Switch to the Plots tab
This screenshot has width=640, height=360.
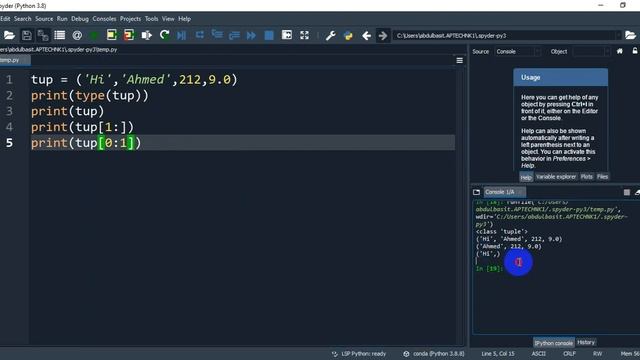[x=587, y=177]
